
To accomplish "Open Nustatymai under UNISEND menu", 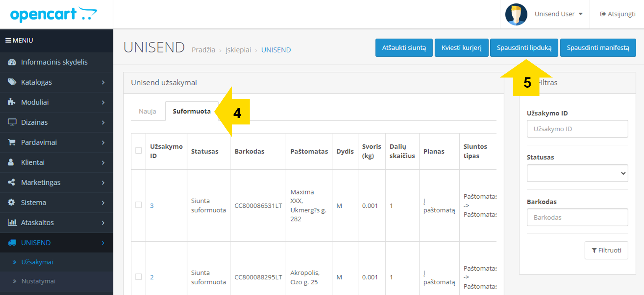I will click(38, 281).
